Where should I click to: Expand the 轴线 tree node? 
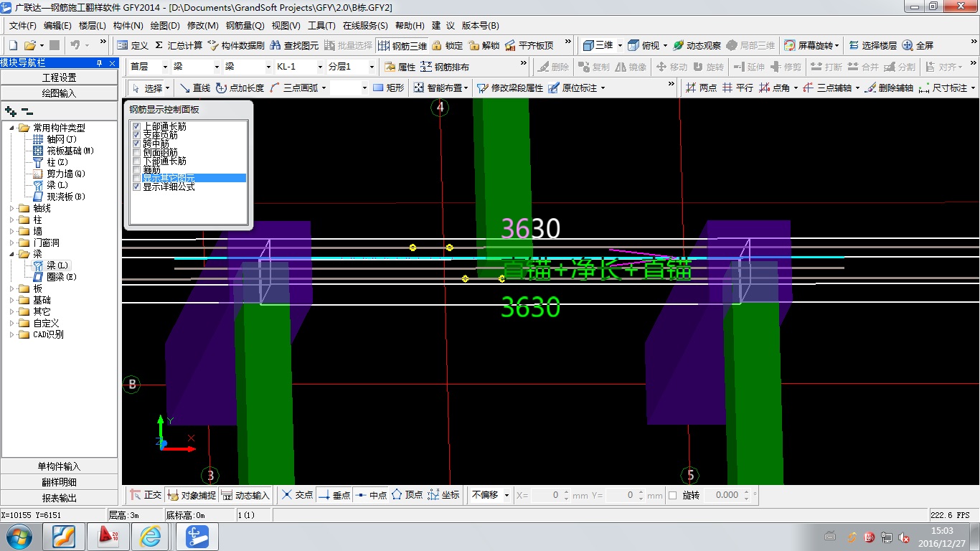pyautogui.click(x=11, y=208)
